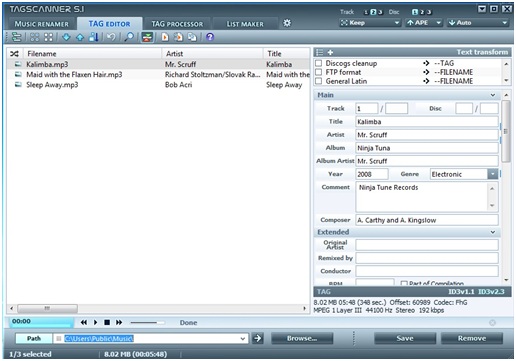Click the round cancel icon beside Done

point(492,323)
